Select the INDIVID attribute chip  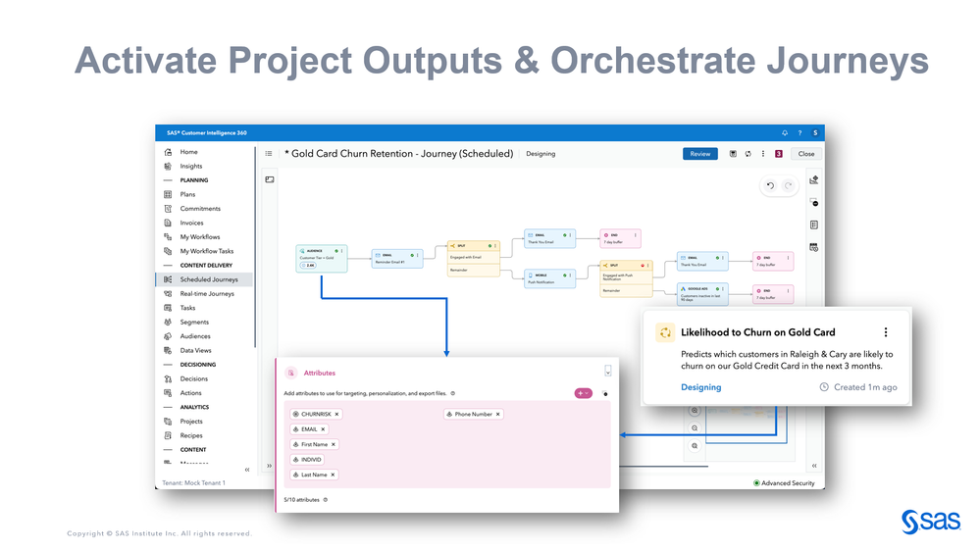point(307,460)
